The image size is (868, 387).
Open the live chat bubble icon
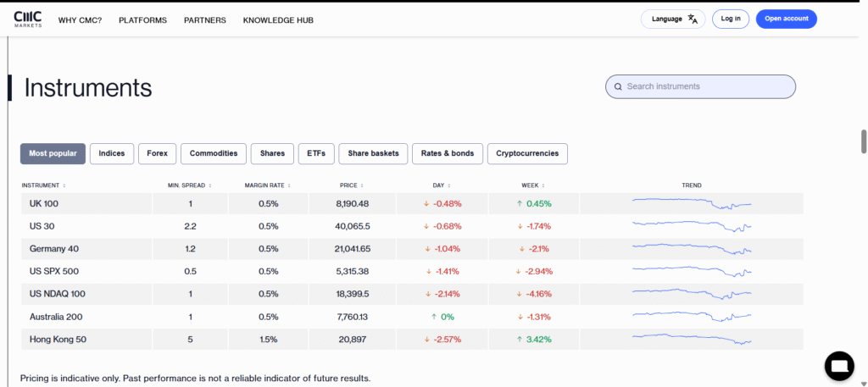pos(839,365)
